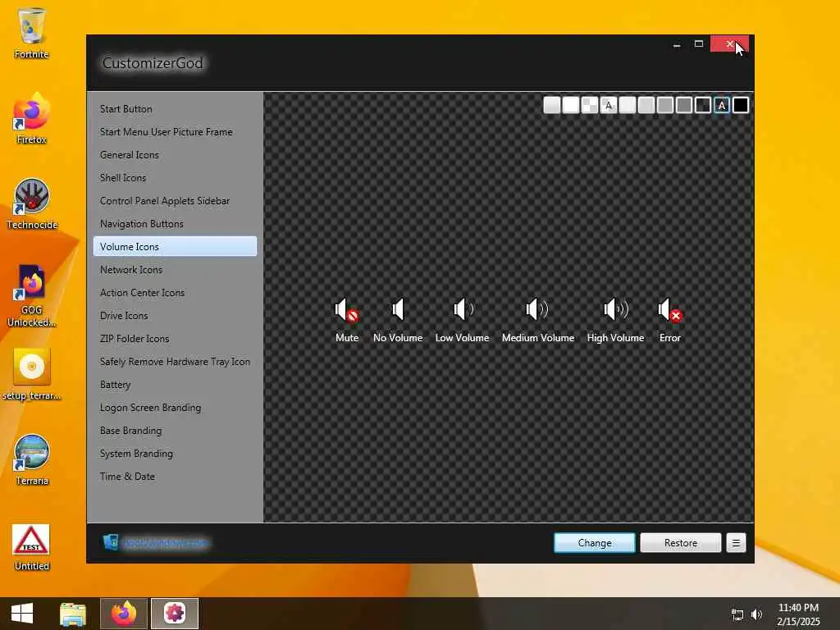This screenshot has height=630, width=840.
Task: Open the blurred website link in footer
Action: coord(166,543)
